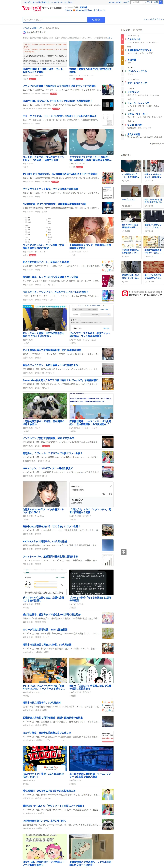The width and height of the screenshot is (164, 868).
Task: Expand trends with 20位まで見る
Action: [x=157, y=144]
